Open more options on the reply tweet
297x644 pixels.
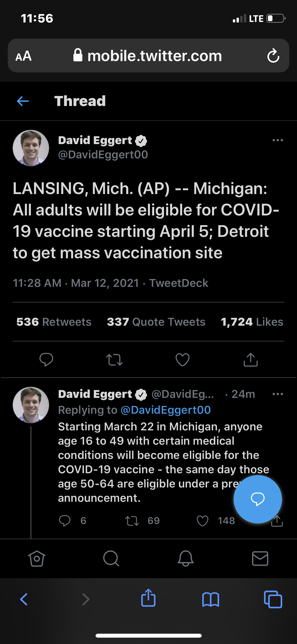(277, 394)
